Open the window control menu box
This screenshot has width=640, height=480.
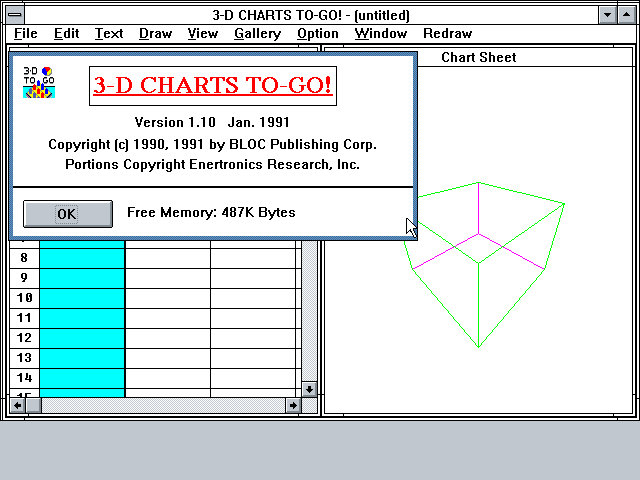pos(15,15)
